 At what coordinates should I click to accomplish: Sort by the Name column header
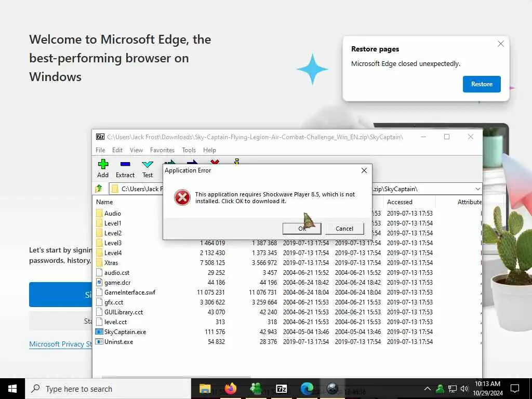104,202
